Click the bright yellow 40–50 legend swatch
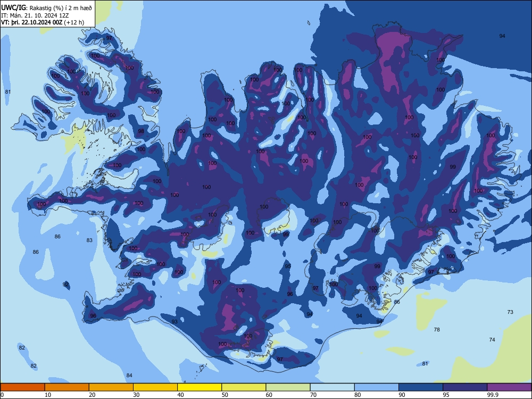 pyautogui.click(x=199, y=387)
